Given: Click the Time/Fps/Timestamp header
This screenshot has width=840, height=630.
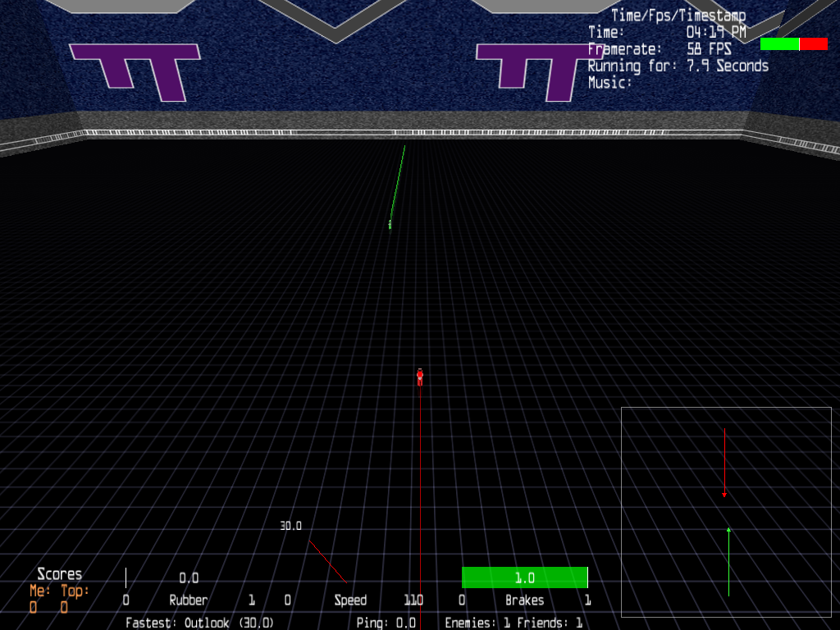Looking at the screenshot, I should (678, 16).
